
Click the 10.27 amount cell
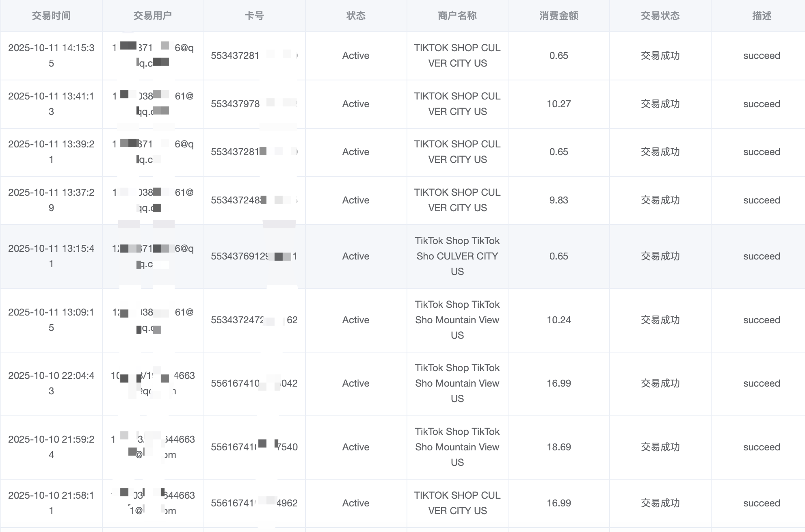coord(559,104)
